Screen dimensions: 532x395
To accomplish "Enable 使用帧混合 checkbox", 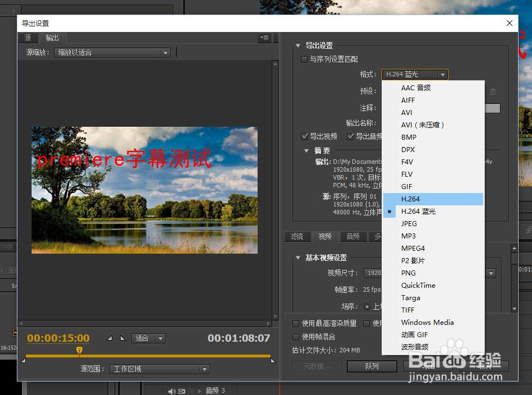I will (296, 337).
